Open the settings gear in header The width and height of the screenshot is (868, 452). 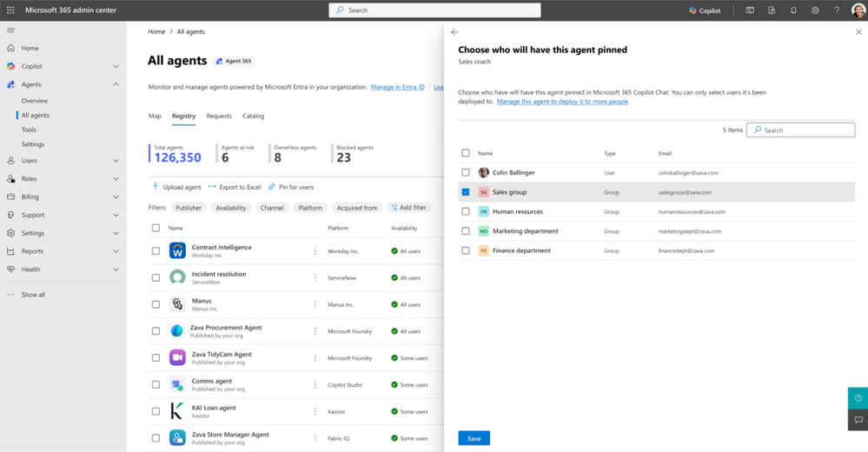[x=815, y=10]
